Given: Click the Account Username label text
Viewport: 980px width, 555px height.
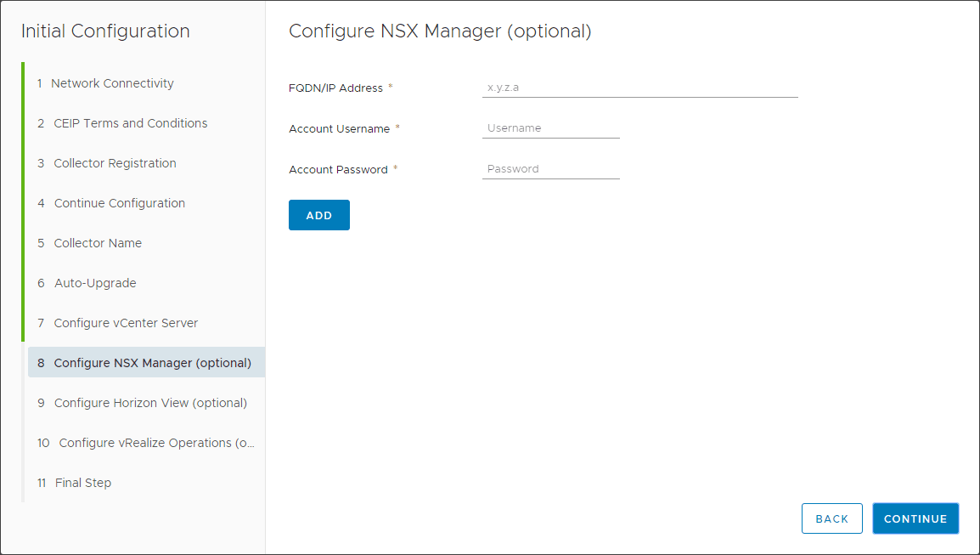Looking at the screenshot, I should 339,129.
